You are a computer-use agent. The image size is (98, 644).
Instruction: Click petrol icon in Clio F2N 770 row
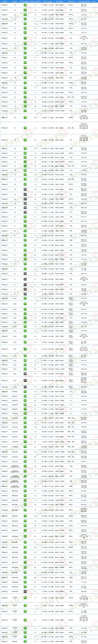pos(25,361)
